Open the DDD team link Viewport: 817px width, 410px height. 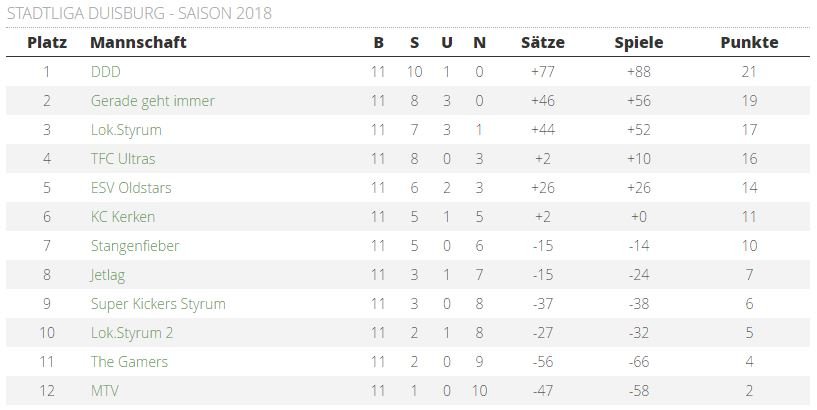105,72
